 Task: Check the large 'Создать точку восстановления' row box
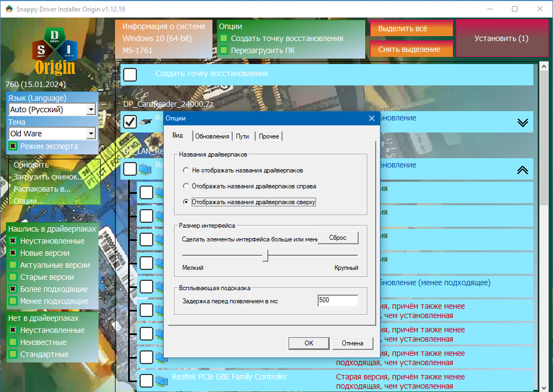tap(130, 75)
